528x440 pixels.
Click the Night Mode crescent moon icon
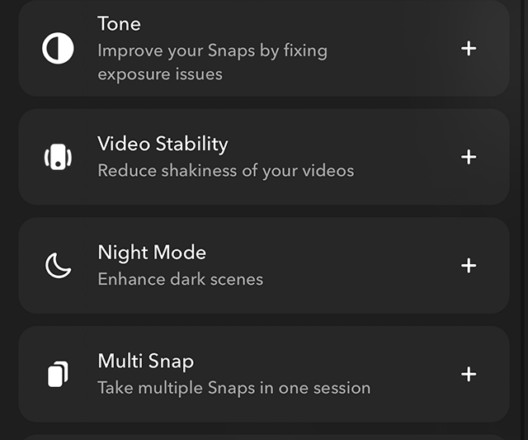(x=58, y=266)
